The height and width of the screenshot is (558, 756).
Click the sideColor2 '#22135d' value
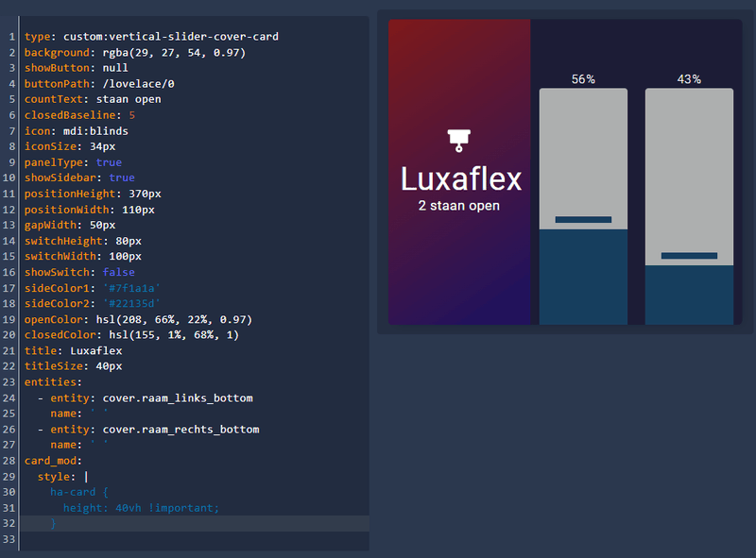pos(131,304)
